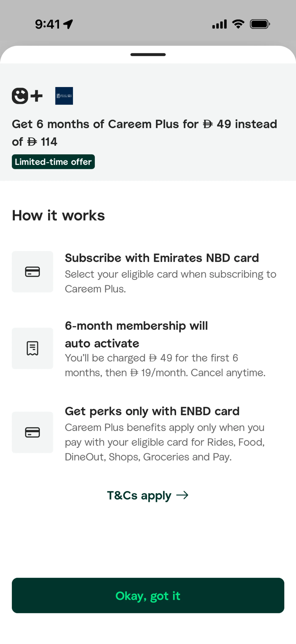Tap the 6-month membership will auto activate heading
The width and height of the screenshot is (296, 644).
click(136, 334)
